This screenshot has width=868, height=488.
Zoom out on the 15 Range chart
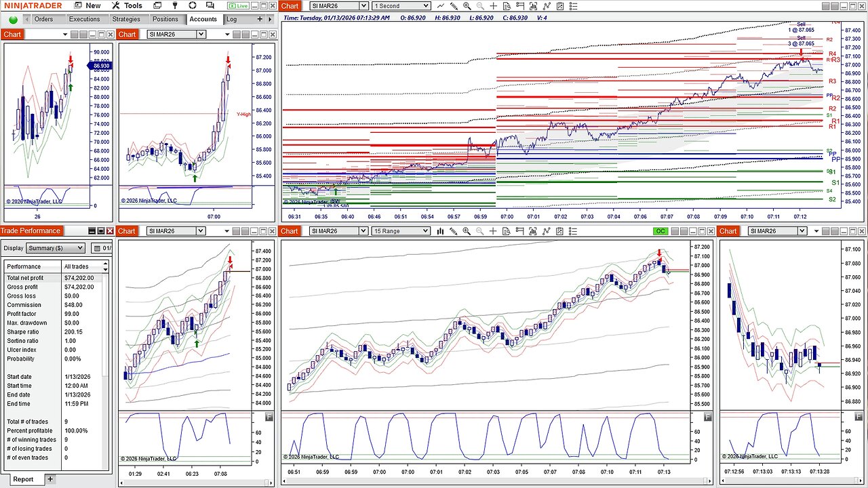[x=480, y=231]
